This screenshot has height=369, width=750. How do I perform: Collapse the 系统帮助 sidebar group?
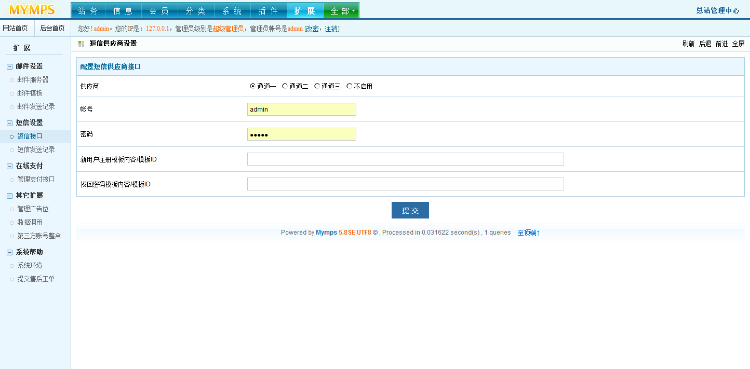pos(10,252)
